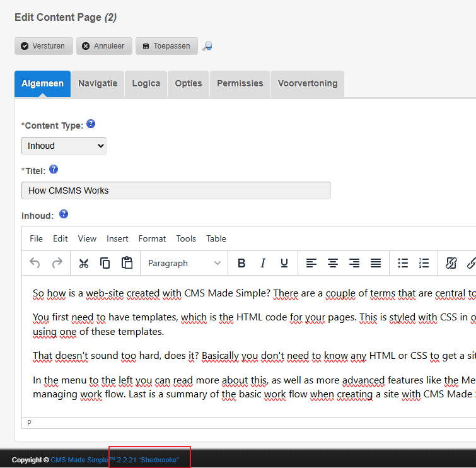Open the Content Type dropdown

[64, 146]
